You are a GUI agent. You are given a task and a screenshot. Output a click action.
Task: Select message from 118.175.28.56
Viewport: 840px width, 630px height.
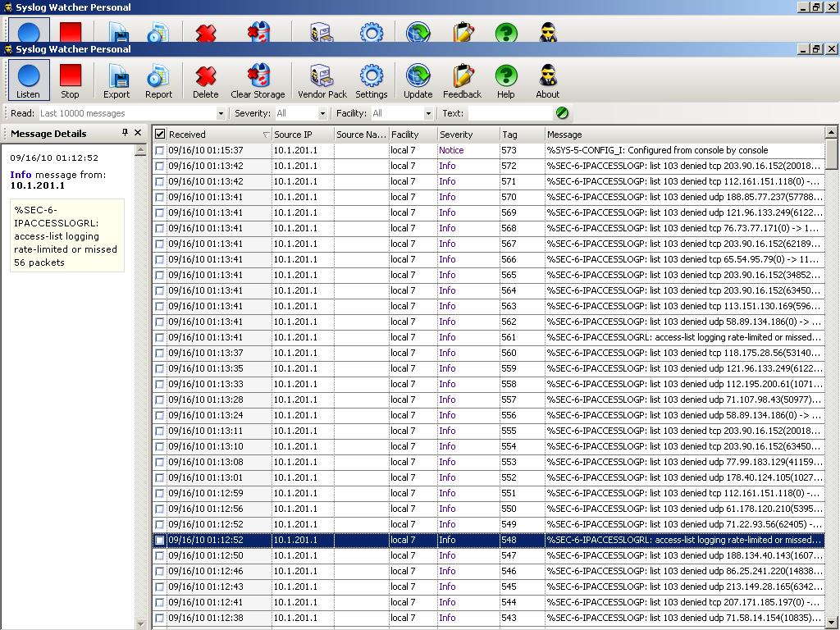tap(683, 353)
